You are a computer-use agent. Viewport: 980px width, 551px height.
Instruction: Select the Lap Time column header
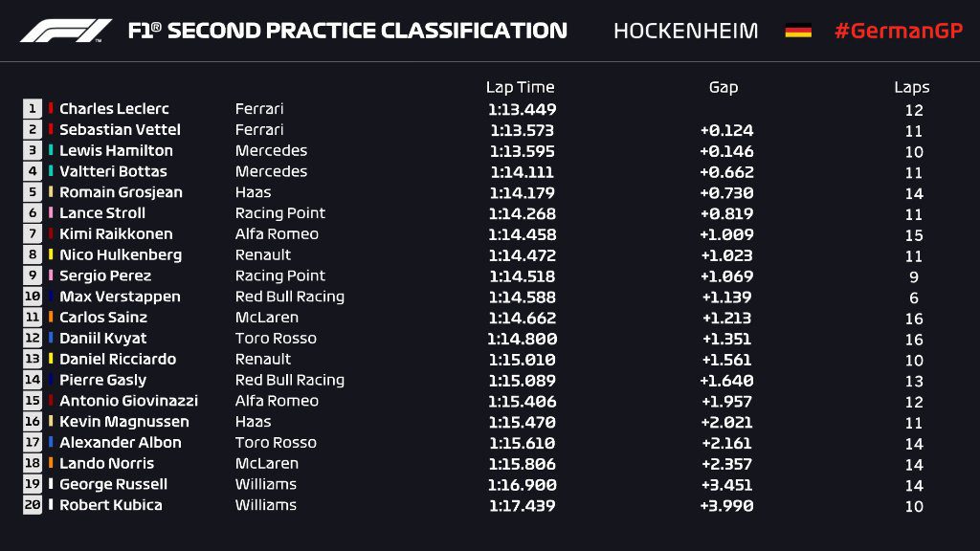click(x=520, y=87)
